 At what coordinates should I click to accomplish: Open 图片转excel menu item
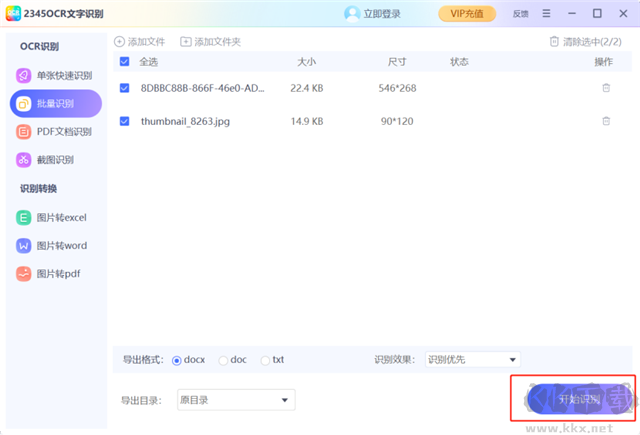56,218
